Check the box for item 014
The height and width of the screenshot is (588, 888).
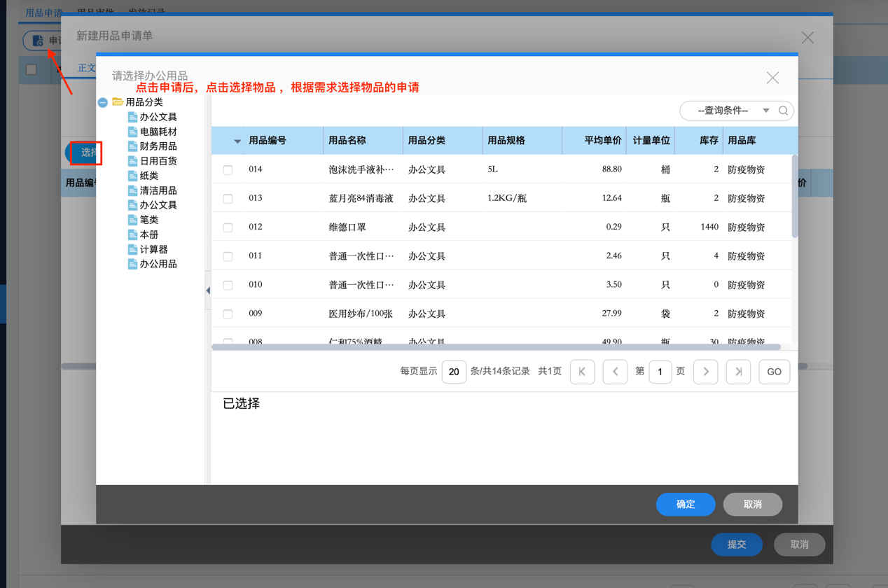coord(228,169)
